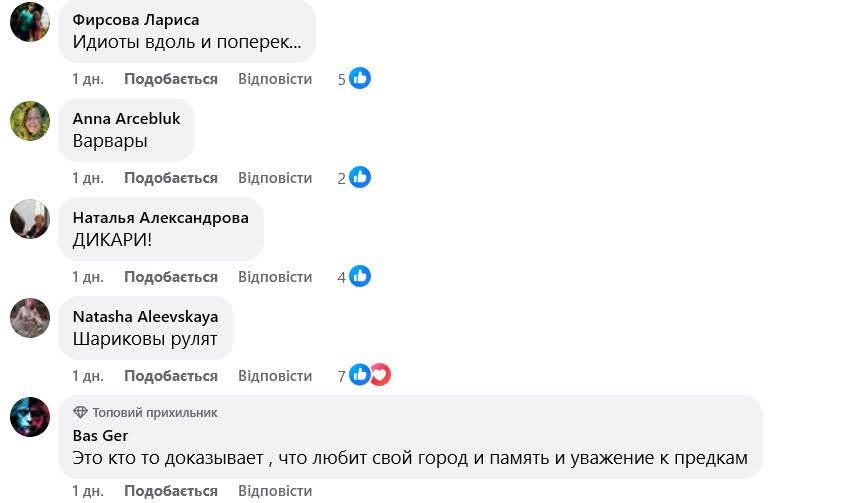The image size is (848, 503).
Task: Click the 1 дн. timestamp on Варвары comment
Action: [x=88, y=178]
